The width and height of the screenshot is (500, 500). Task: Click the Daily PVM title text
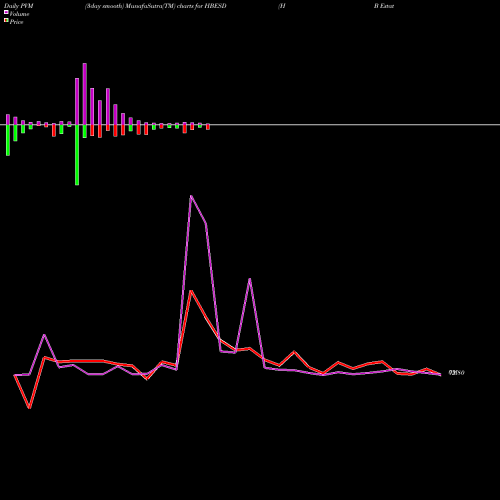tap(19, 6)
